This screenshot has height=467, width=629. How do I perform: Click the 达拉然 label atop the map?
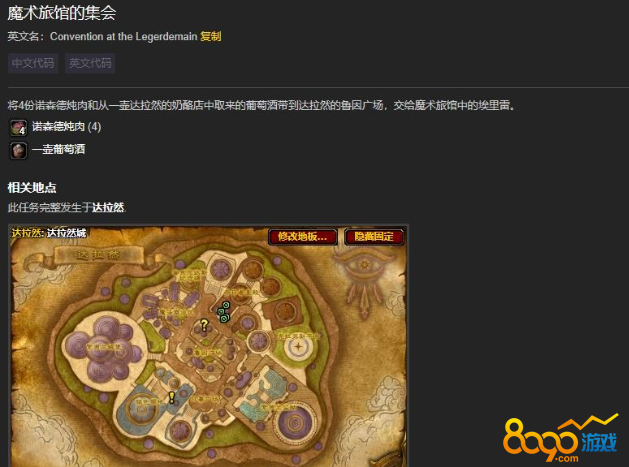[x=27, y=233]
